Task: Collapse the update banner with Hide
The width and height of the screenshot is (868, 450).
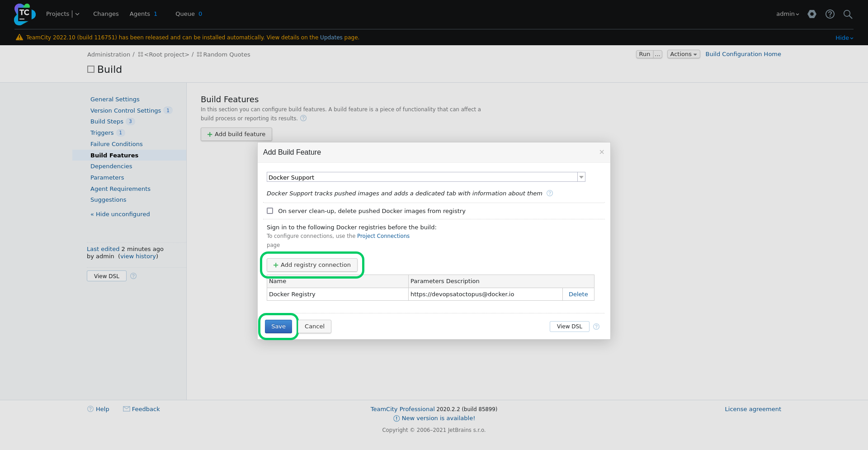Action: tap(844, 38)
